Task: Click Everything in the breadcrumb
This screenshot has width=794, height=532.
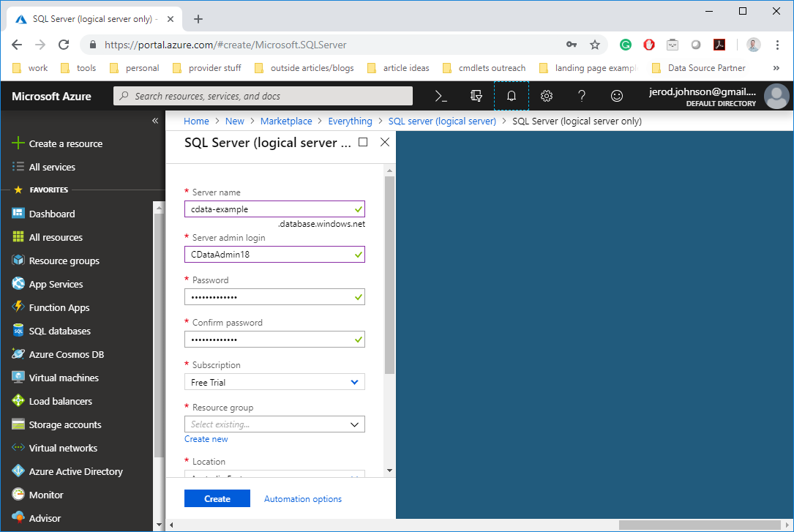Action: click(x=350, y=121)
